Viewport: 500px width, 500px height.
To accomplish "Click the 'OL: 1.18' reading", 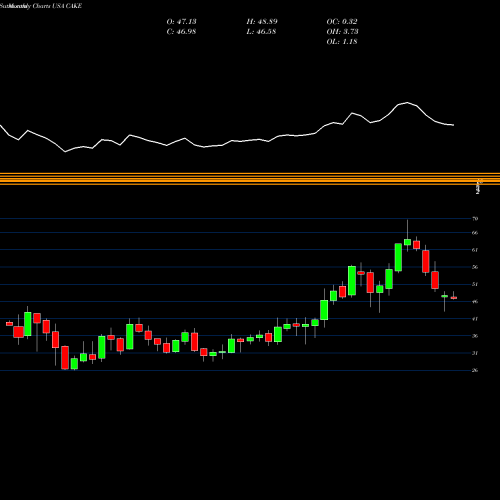I will point(342,42).
